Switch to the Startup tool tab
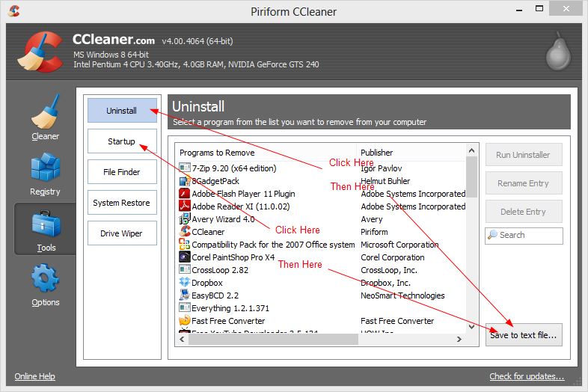This screenshot has width=588, height=392. (x=122, y=141)
